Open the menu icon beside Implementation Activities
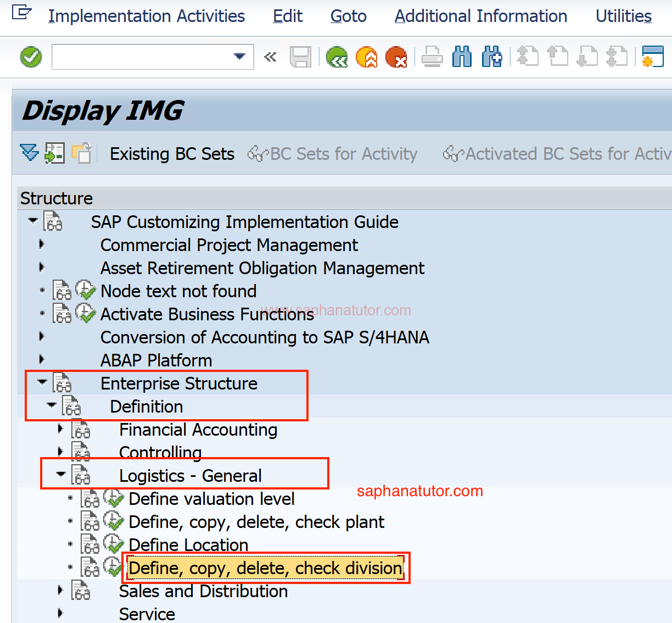This screenshot has height=623, width=672. pos(22,13)
